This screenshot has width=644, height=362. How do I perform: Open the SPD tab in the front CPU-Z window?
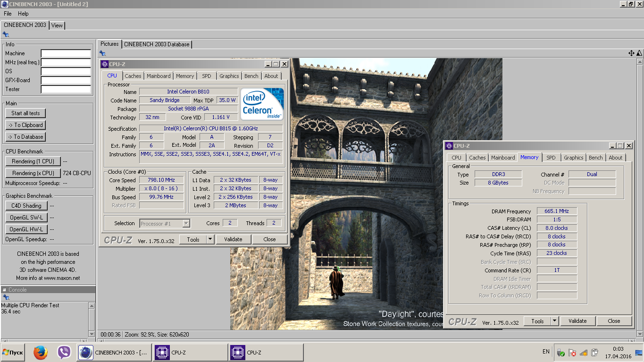tap(207, 76)
